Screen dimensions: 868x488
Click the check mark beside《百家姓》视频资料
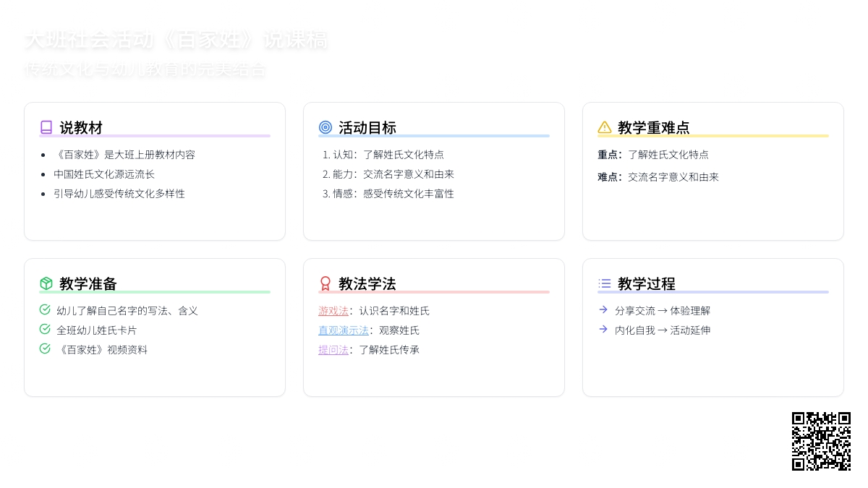coord(45,348)
